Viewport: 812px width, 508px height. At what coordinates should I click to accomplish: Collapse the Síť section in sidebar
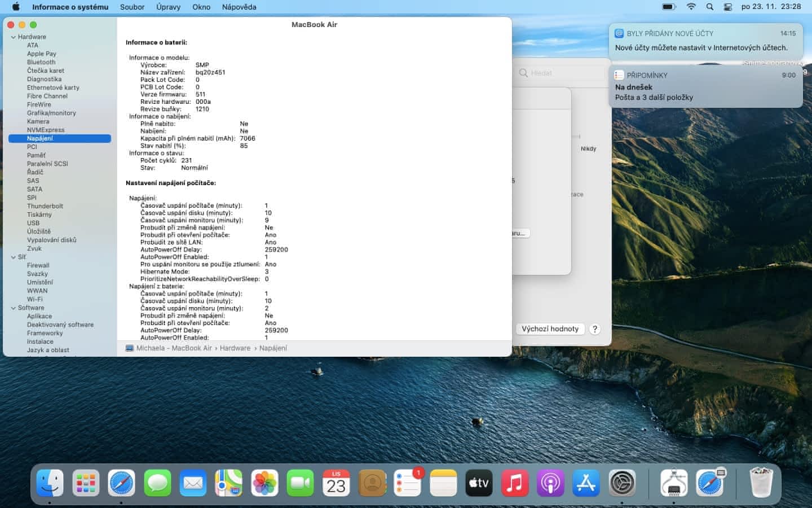pyautogui.click(x=13, y=257)
